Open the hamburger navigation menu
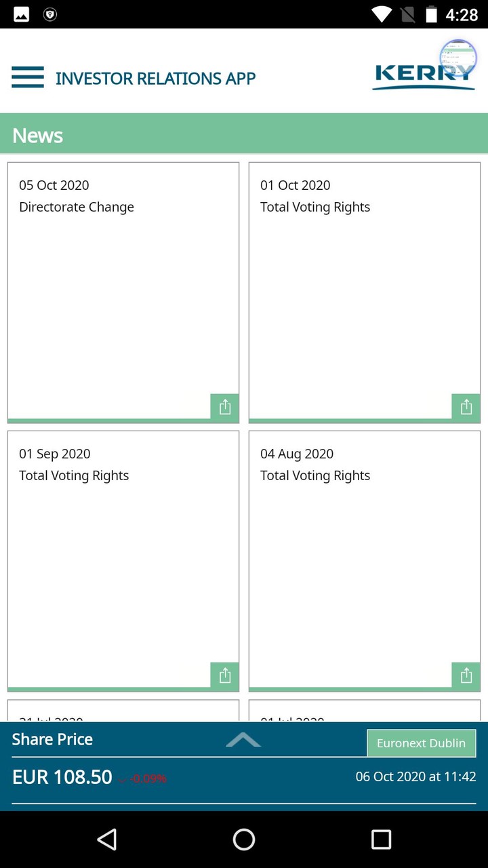Screen dimensions: 488x868 click(27, 77)
